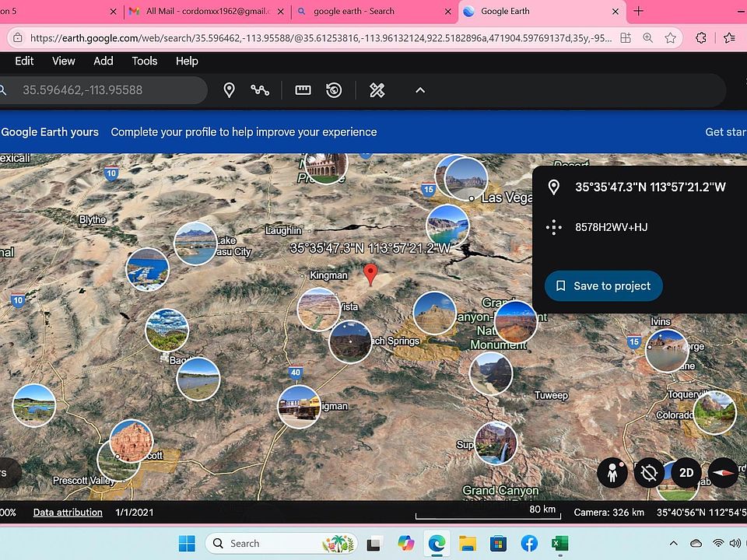Open the red rock photo near Prescott

pyautogui.click(x=132, y=441)
